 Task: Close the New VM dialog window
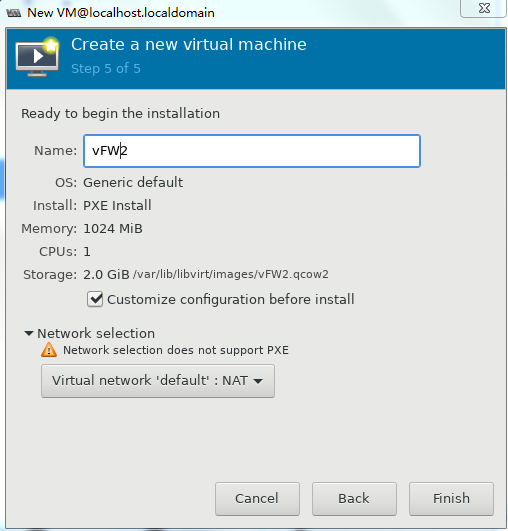point(484,8)
